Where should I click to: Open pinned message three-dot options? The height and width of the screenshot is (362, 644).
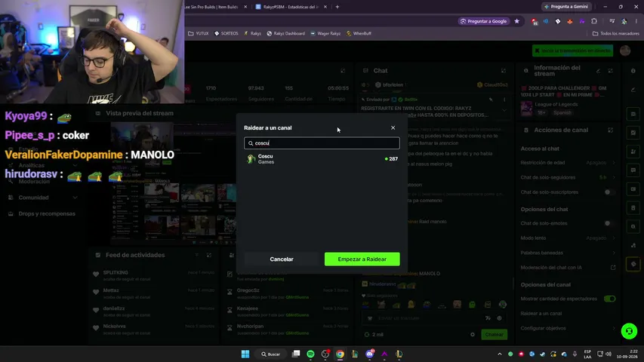click(x=504, y=100)
